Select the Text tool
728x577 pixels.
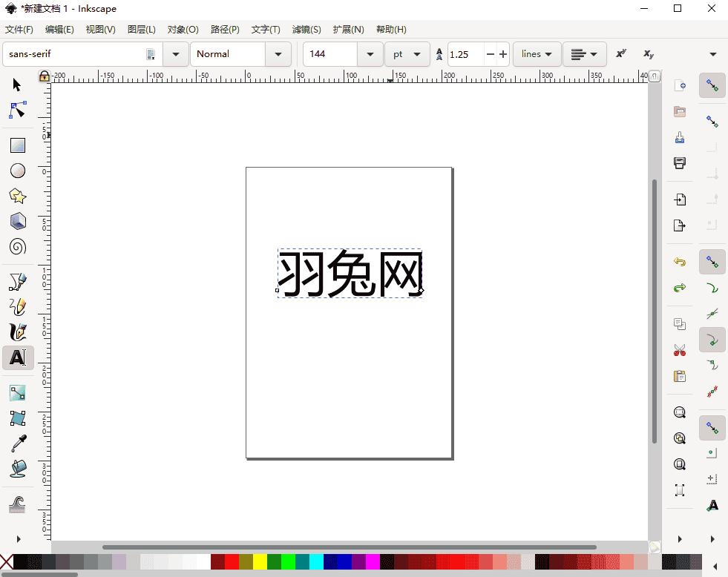pos(18,357)
